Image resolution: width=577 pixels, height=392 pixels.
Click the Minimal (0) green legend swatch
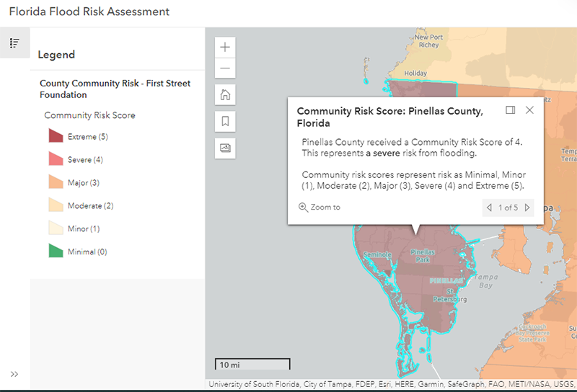pyautogui.click(x=56, y=251)
